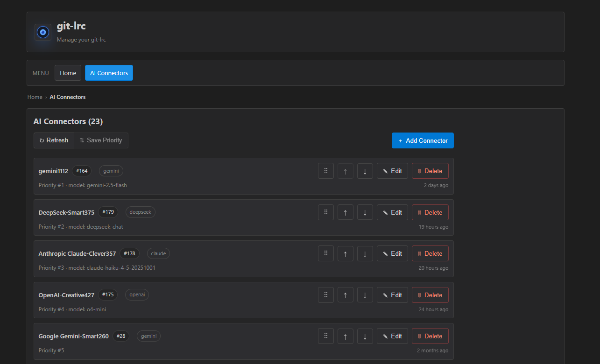The height and width of the screenshot is (364, 600).
Task: Click the #164 badge on gemini1112
Action: click(x=82, y=171)
